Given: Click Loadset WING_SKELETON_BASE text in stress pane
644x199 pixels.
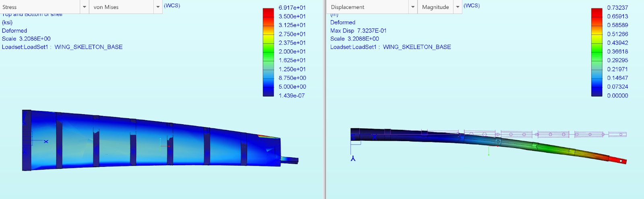Looking at the screenshot, I should click(62, 47).
